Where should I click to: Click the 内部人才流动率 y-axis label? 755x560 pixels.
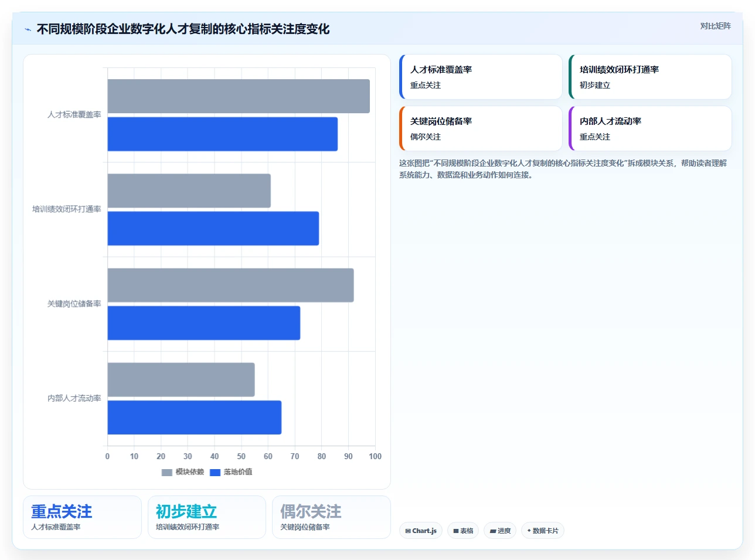(74, 398)
